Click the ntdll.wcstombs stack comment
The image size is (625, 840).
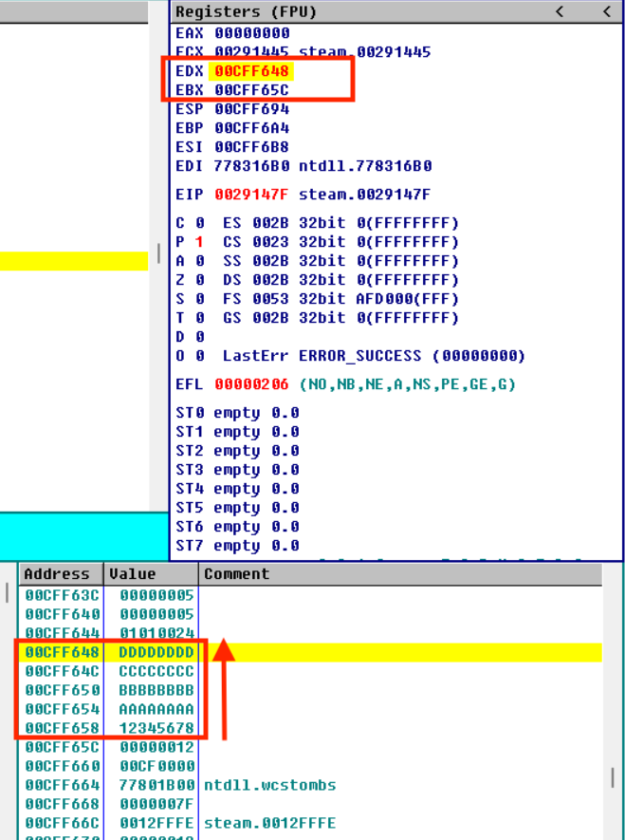(x=270, y=785)
